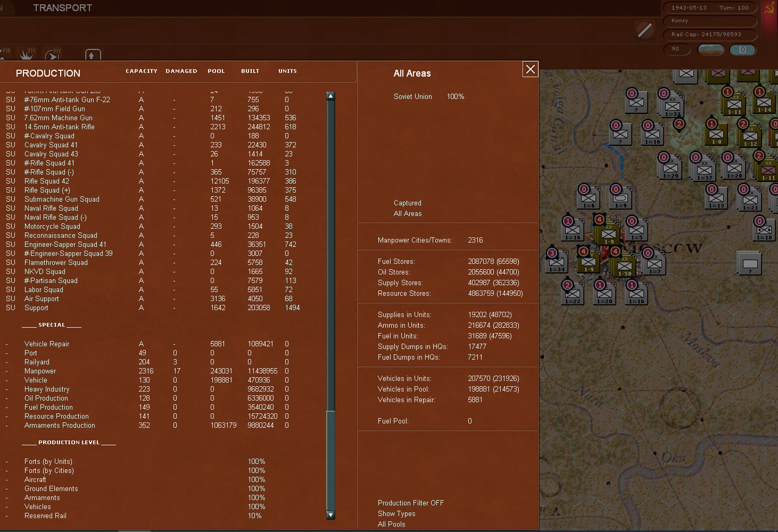Click the Soviet hammer and sickle emblem
778x532 pixels.
[769, 9]
